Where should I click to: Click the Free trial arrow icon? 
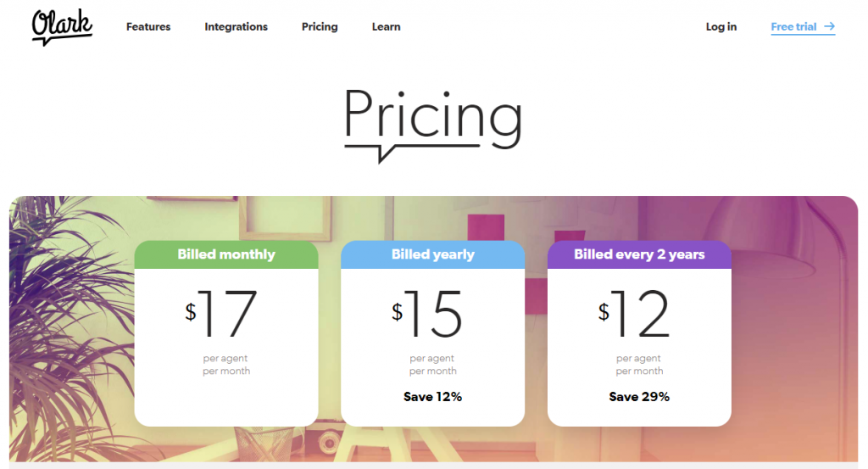pyautogui.click(x=829, y=27)
